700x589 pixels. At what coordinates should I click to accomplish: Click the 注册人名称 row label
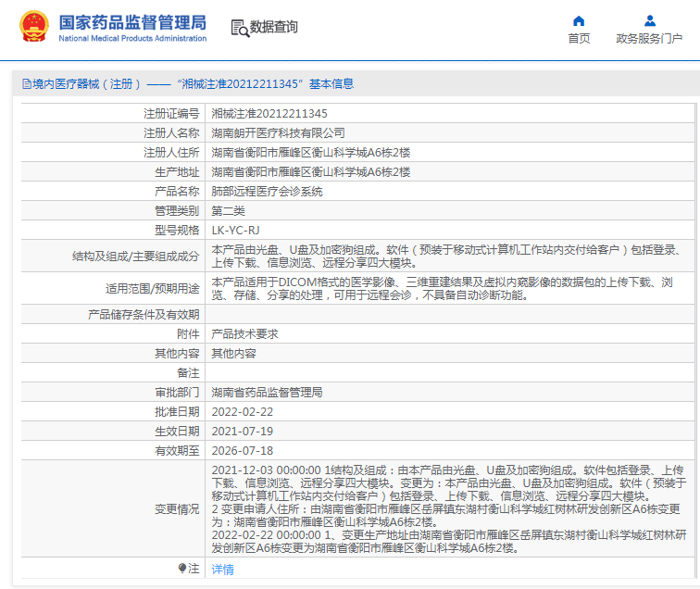pos(171,133)
